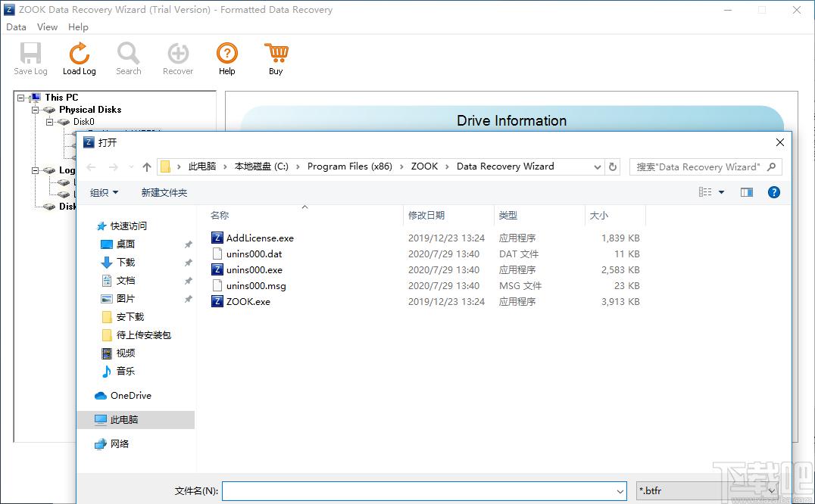Select 此电脑 in navigation pane
This screenshot has width=815, height=504.
tap(136, 419)
